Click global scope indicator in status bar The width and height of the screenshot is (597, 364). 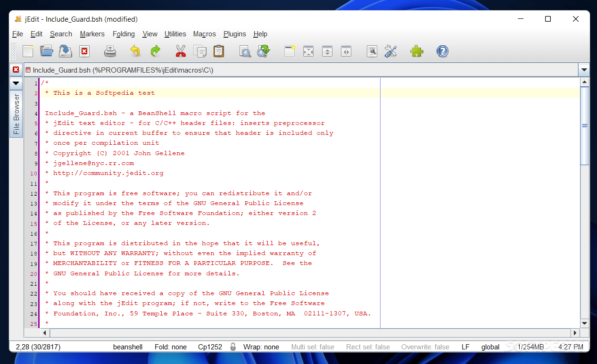coord(490,347)
